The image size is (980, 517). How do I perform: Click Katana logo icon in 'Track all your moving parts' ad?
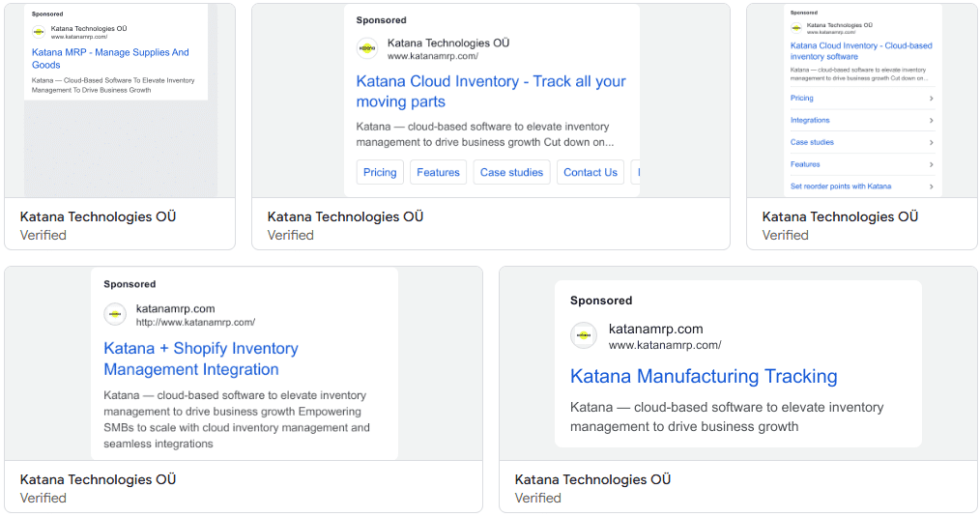click(x=367, y=48)
